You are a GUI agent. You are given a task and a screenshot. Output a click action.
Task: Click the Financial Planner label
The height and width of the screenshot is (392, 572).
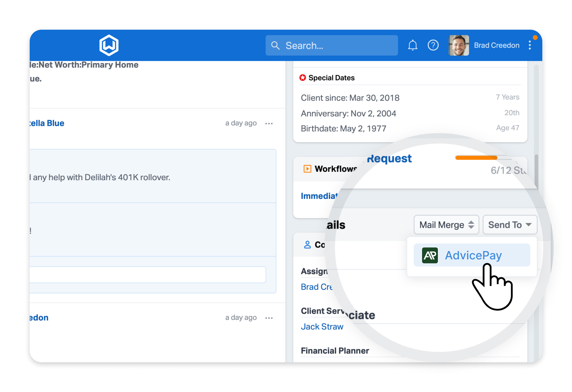[x=335, y=351]
